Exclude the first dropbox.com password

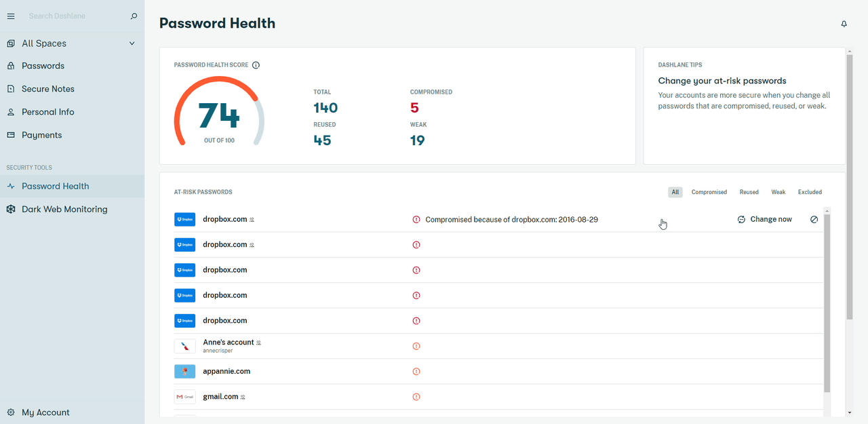point(814,220)
